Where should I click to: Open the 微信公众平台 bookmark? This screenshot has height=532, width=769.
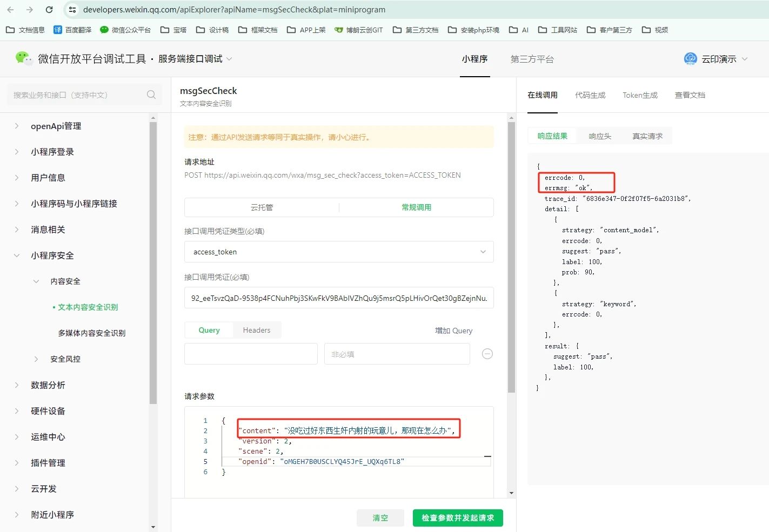(x=125, y=30)
